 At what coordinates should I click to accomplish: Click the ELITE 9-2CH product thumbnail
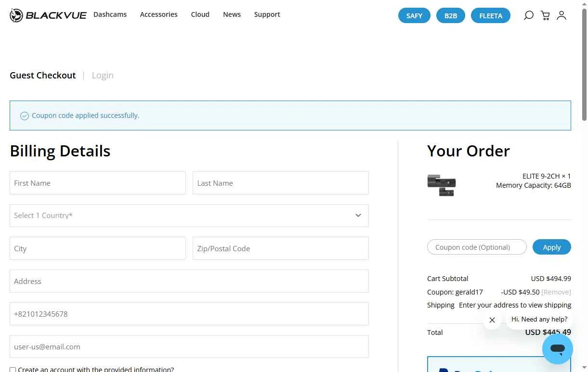pos(442,185)
